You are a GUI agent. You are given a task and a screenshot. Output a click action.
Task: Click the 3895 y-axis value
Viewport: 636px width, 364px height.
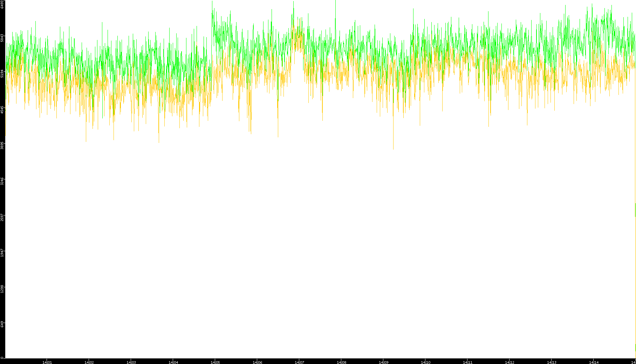[2, 145]
